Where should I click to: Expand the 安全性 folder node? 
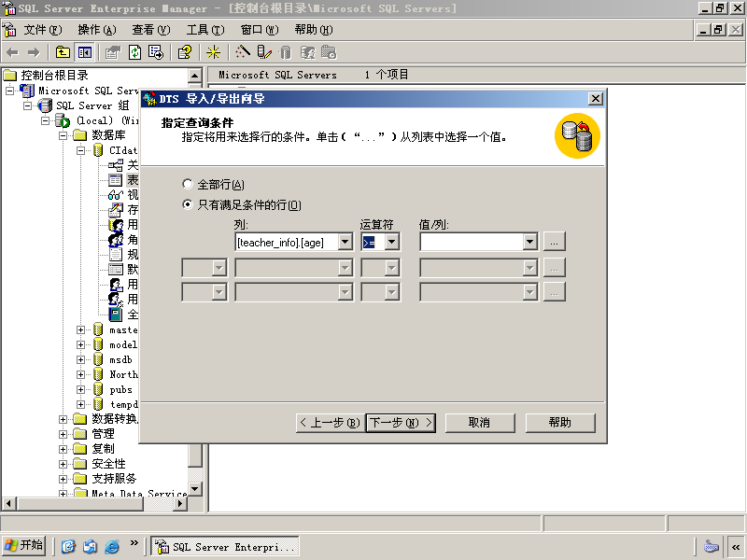(63, 464)
